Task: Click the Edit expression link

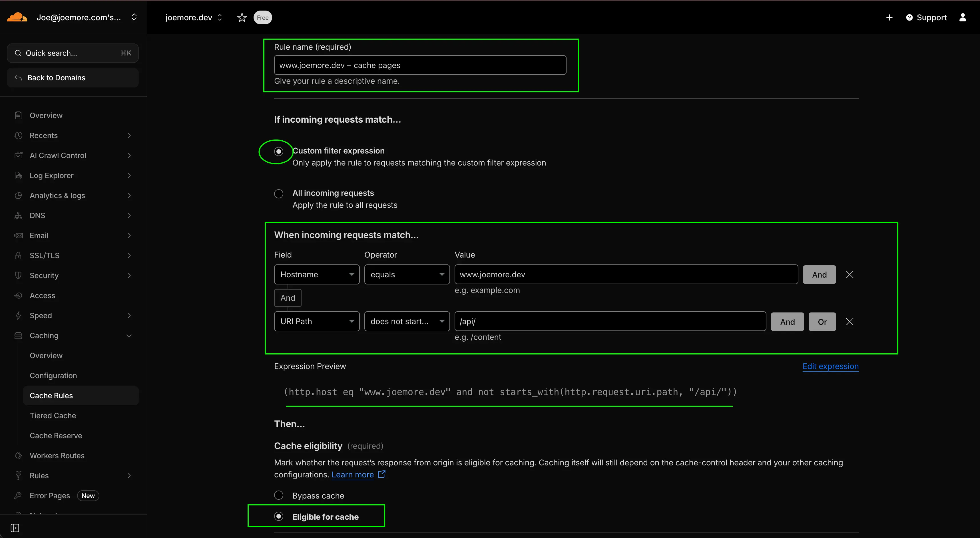Action: point(830,366)
